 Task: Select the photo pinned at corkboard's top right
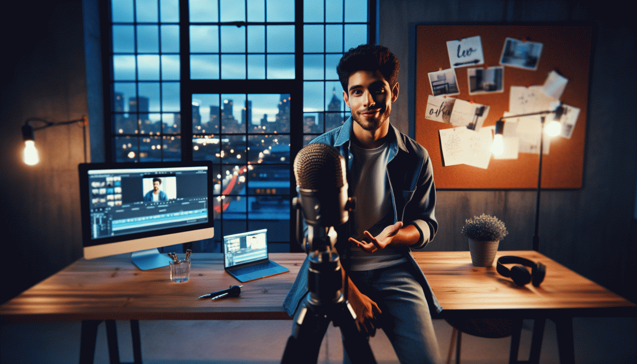tap(521, 53)
